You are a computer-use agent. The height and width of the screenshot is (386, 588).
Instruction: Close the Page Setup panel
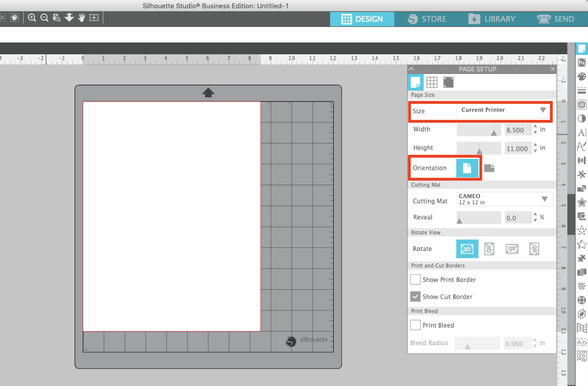(x=553, y=69)
